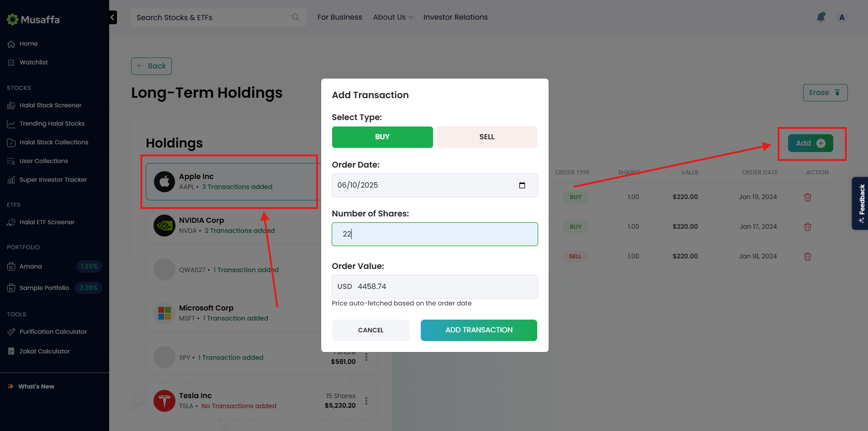
Task: Delete the Jan 18, 2024 SELL transaction
Action: tap(808, 257)
